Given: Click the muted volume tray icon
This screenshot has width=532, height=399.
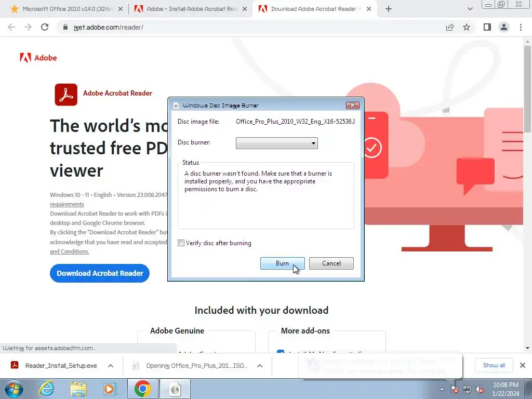Looking at the screenshot, I should [480, 389].
